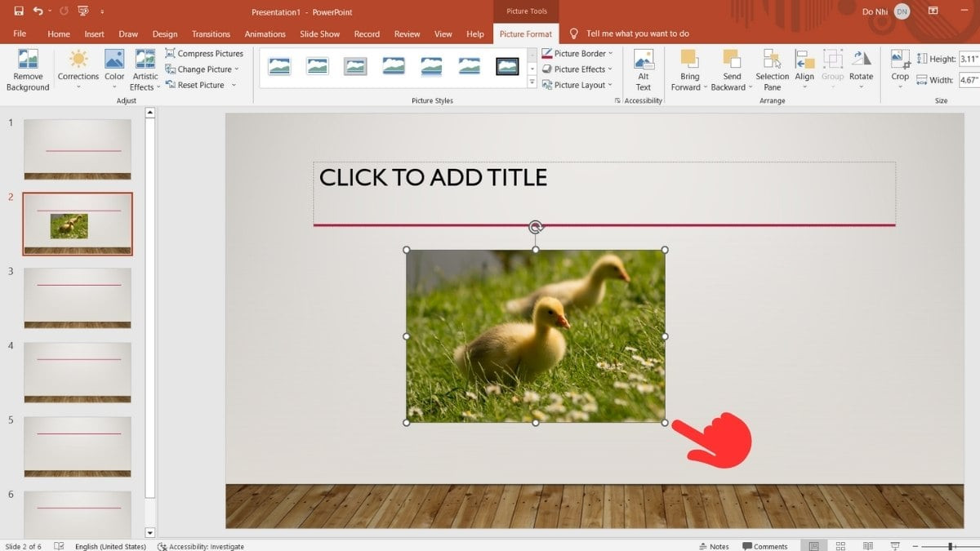Click the DN account avatar

click(x=901, y=11)
